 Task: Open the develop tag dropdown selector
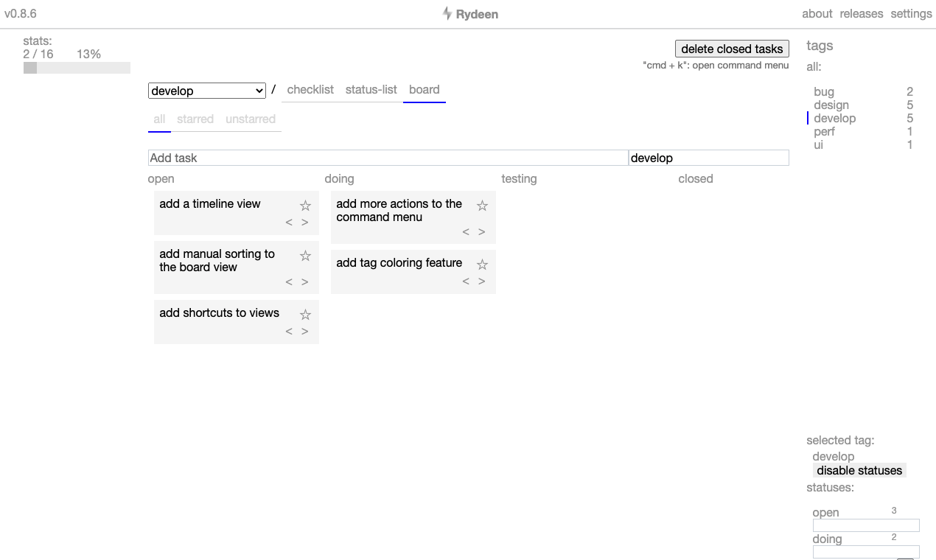tap(207, 91)
